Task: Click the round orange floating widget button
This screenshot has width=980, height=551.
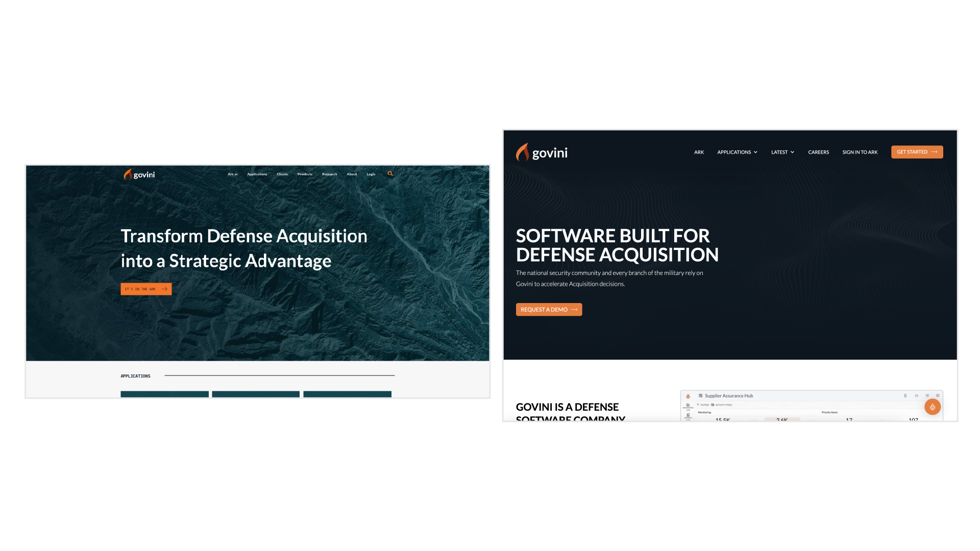Action: point(933,407)
